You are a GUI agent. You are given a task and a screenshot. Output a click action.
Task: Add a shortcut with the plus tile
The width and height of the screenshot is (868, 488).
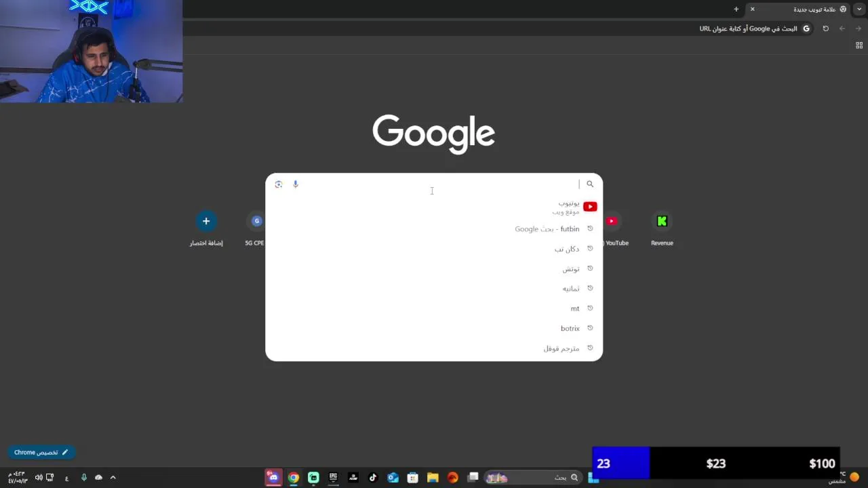click(206, 228)
